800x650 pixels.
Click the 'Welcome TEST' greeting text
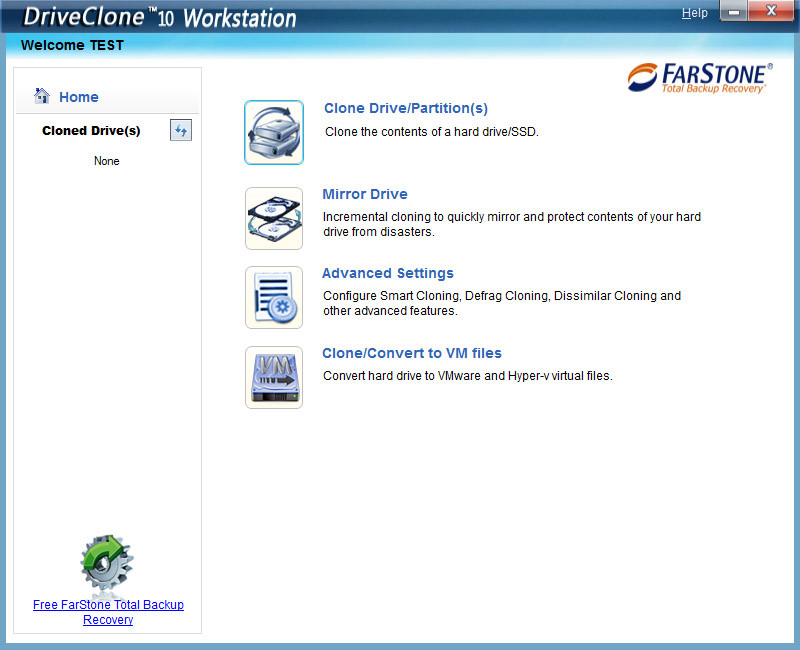click(x=72, y=45)
